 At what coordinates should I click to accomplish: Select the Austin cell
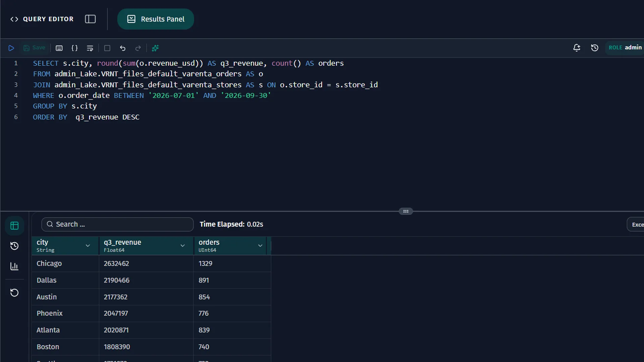pos(65,297)
